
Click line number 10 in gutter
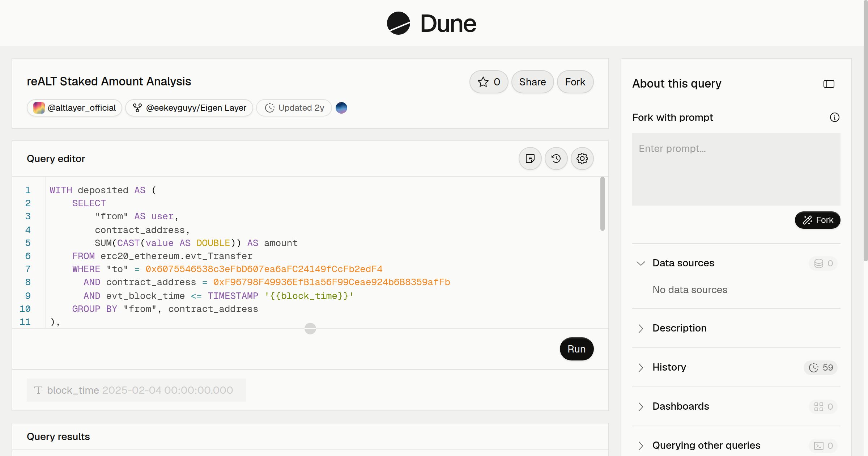tap(25, 309)
